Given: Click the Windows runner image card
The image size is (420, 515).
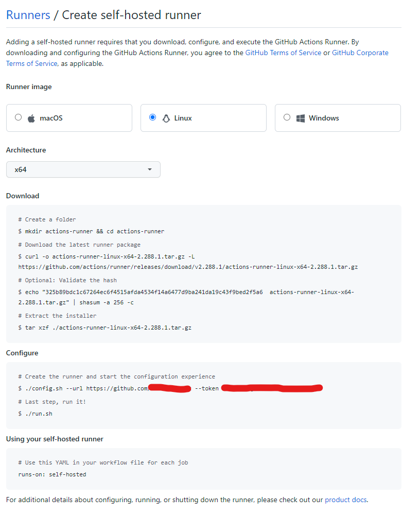Looking at the screenshot, I should point(338,117).
